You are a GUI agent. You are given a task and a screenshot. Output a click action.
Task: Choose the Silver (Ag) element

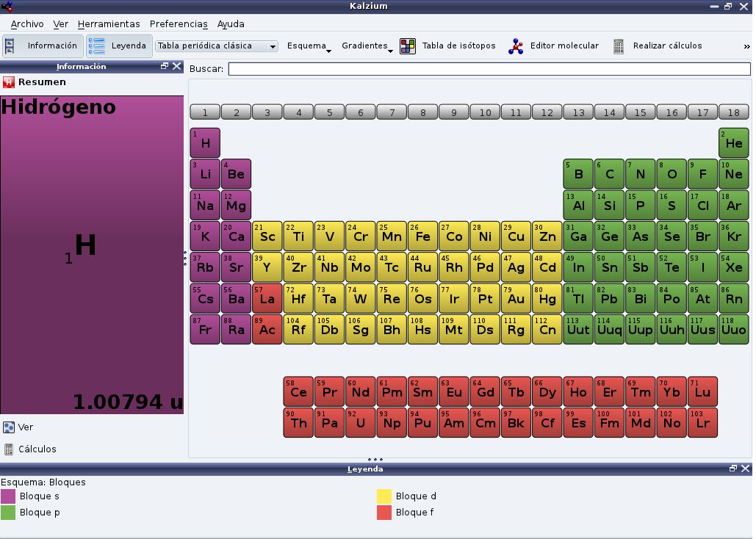pyautogui.click(x=516, y=267)
